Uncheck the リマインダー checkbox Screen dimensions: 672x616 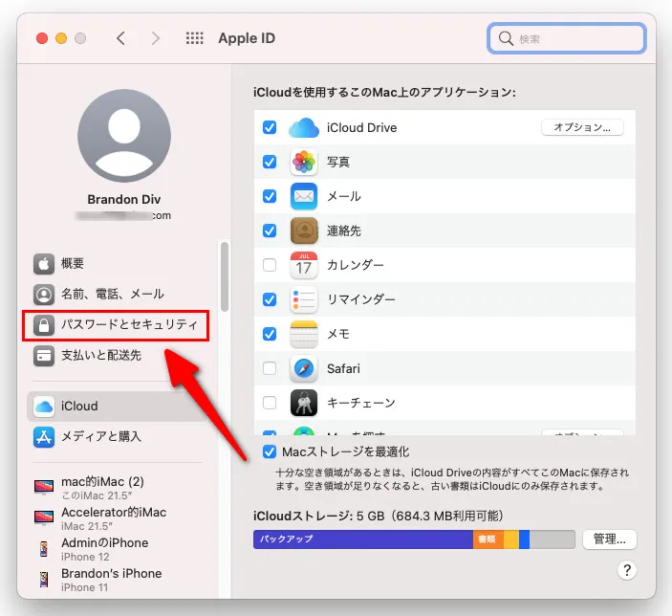point(270,299)
